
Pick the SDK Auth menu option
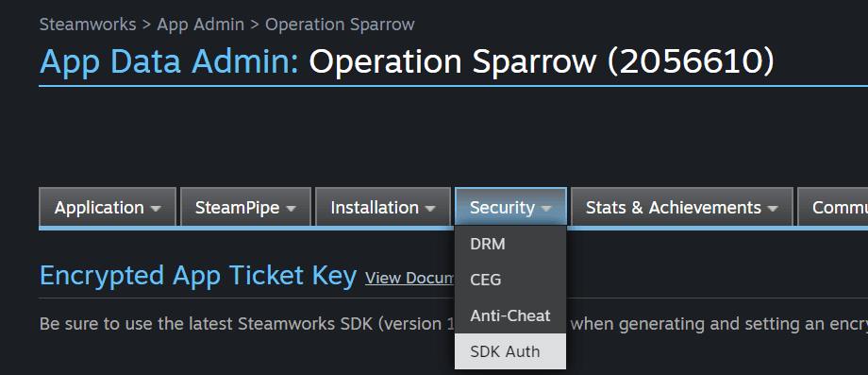click(510, 351)
